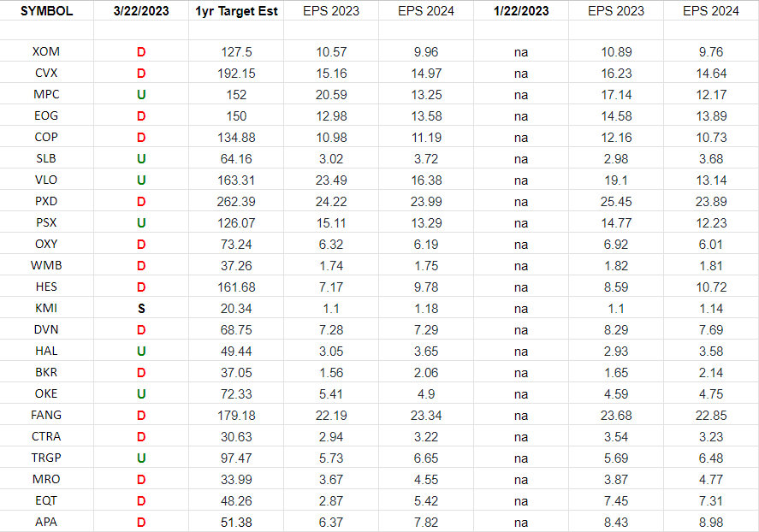Click the SLB symbol cell

pos(46,158)
